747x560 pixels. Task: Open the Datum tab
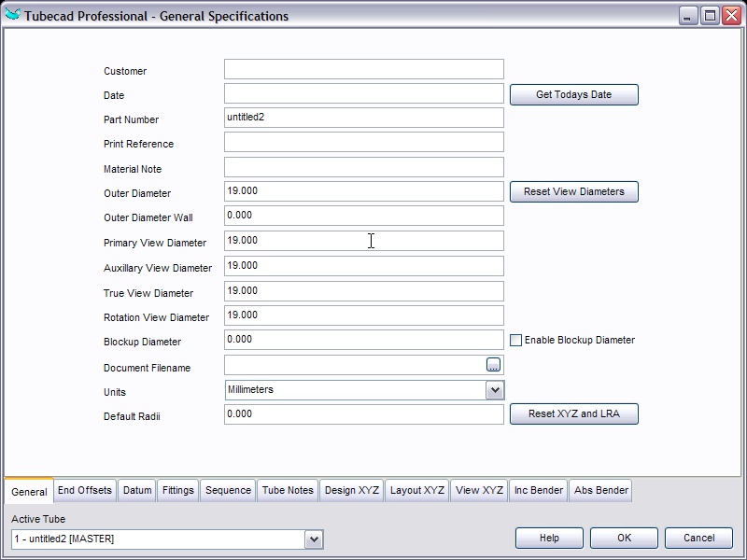137,490
